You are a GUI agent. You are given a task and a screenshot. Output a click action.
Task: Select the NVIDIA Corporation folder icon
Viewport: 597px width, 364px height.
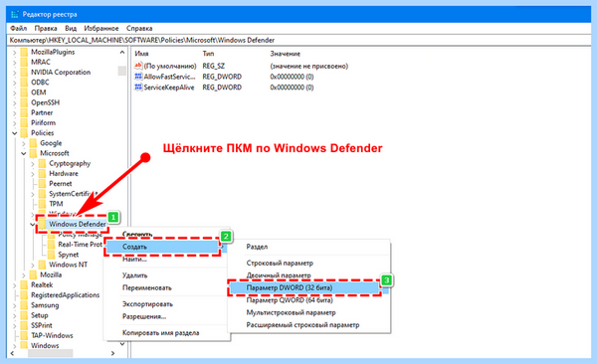point(24,73)
